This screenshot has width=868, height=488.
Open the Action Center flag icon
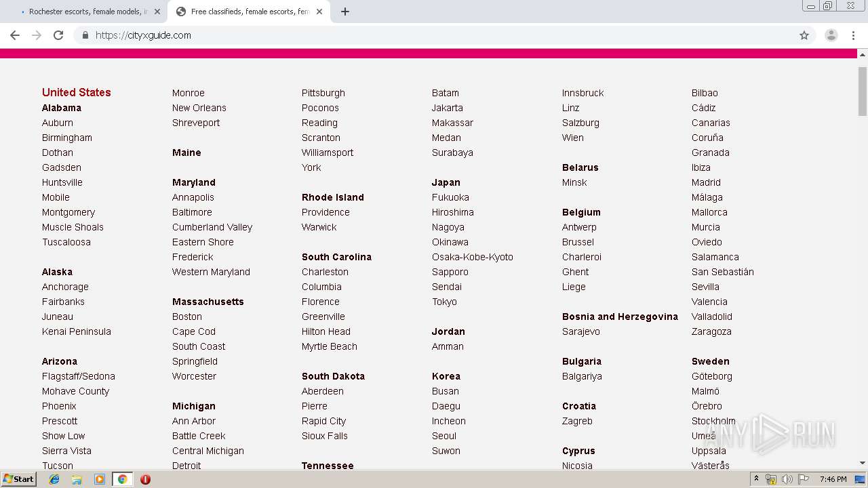tap(804, 479)
